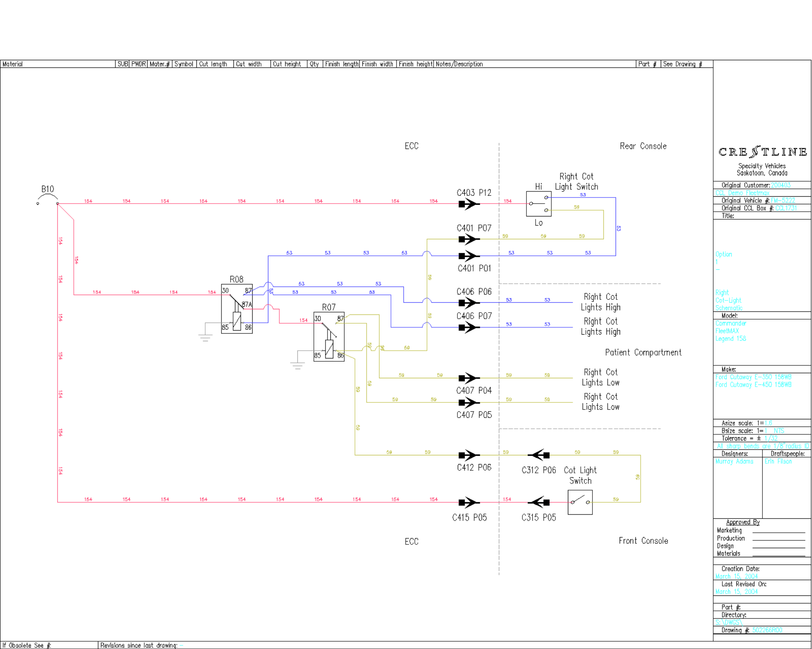Click the 'Approved By' heading
This screenshot has width=812, height=649.
pos(743,522)
